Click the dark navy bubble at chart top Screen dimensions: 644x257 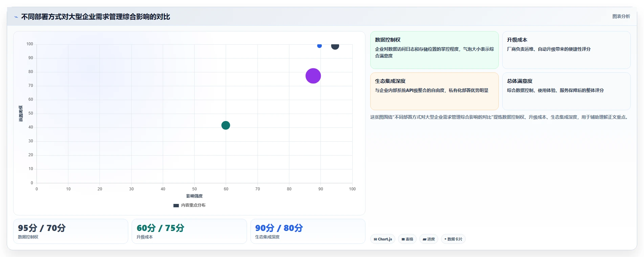pos(335,46)
